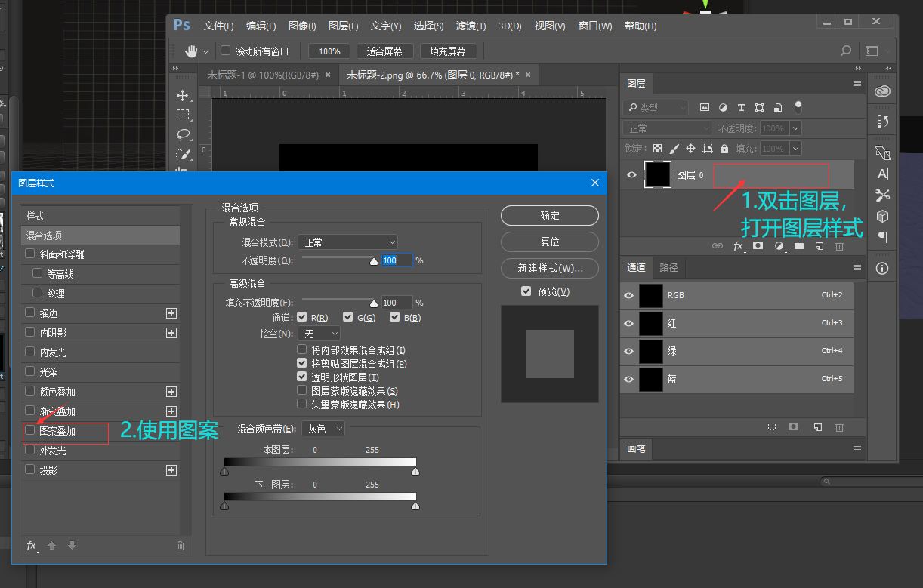The width and height of the screenshot is (923, 588).
Task: Check 滚动所有窗口 in options bar
Action: tap(225, 51)
